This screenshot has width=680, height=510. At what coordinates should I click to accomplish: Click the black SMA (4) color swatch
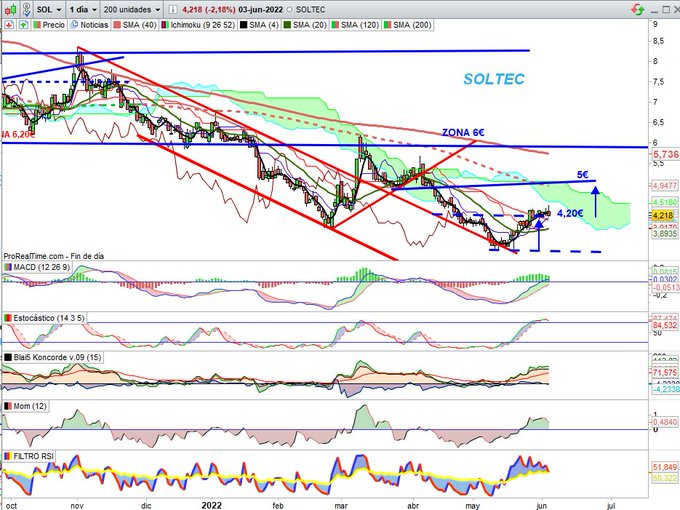coord(243,25)
